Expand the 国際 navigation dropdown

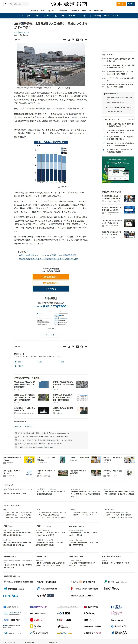64,16
